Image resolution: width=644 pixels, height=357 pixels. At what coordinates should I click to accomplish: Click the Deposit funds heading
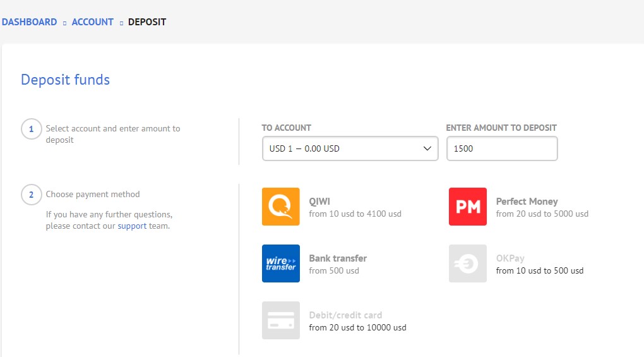(65, 80)
